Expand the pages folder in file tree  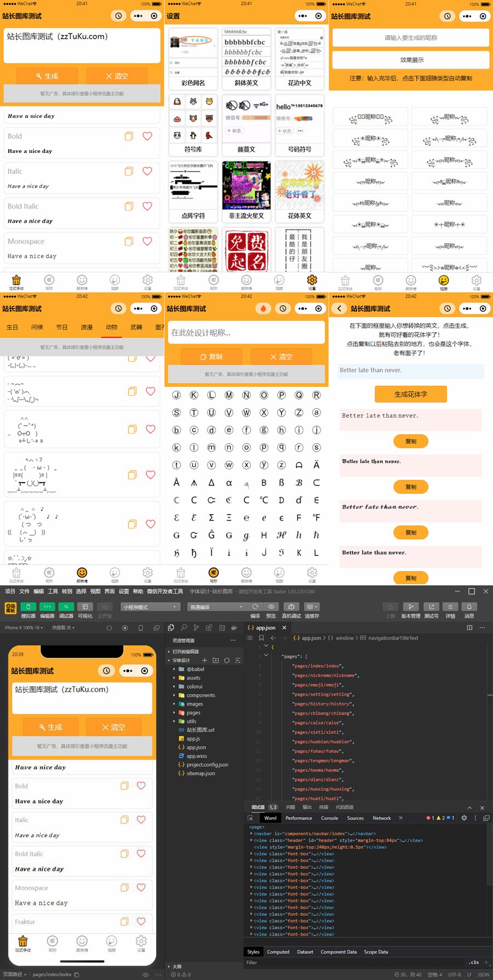click(x=193, y=713)
